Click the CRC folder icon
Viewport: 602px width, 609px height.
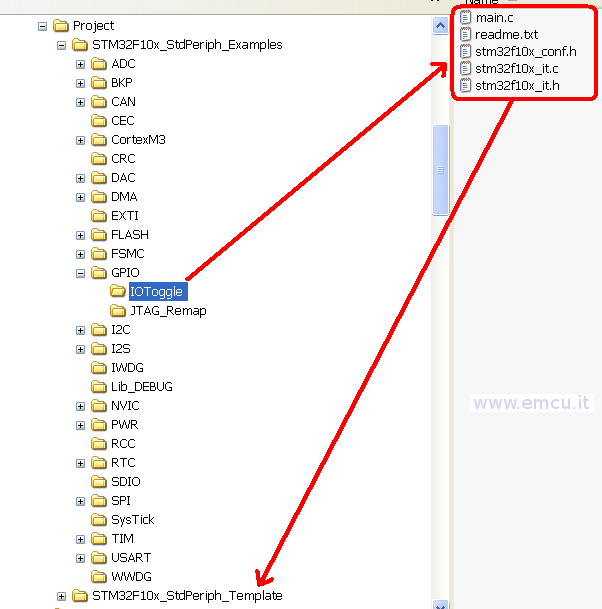click(x=99, y=158)
